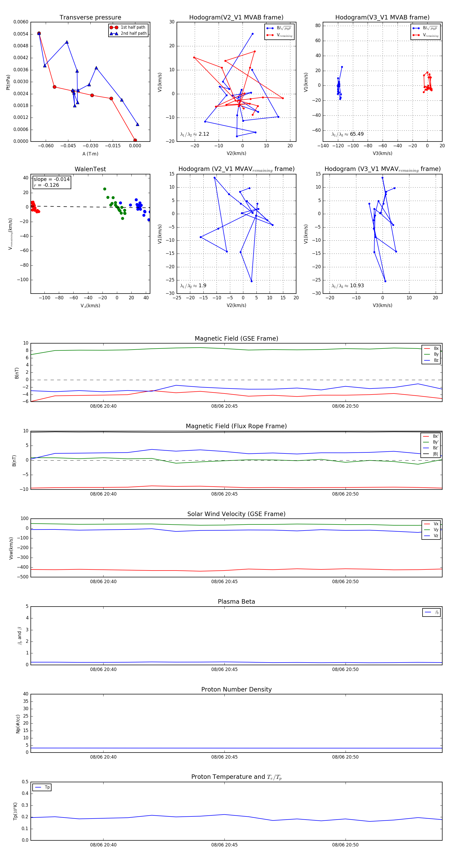Click the λ1/λ2 ≈ 2.12 label
The image size is (473, 868).
pos(194,134)
